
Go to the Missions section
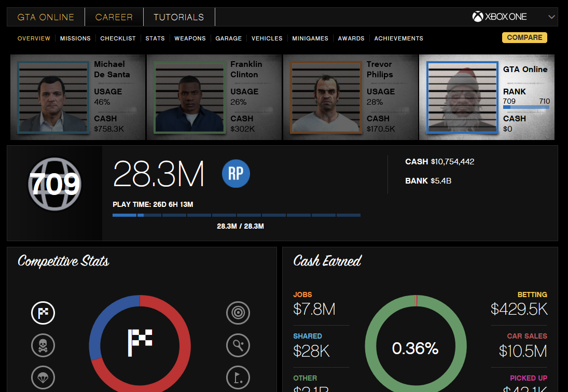pyautogui.click(x=75, y=38)
